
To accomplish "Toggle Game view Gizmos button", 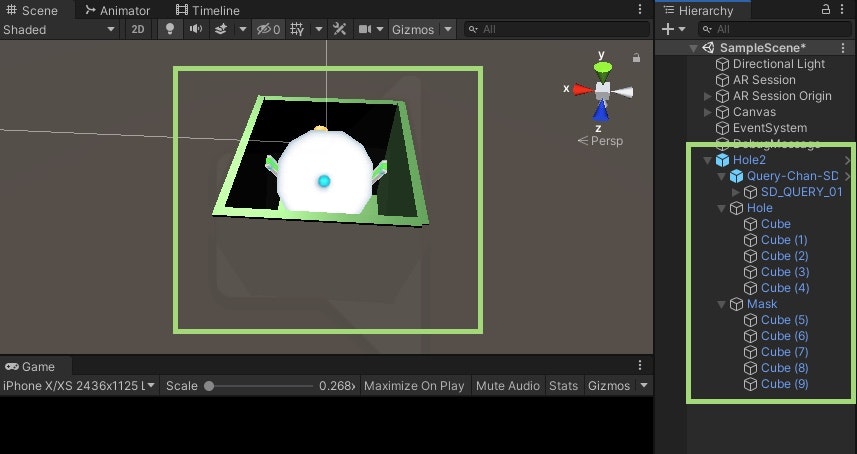I will pos(609,386).
